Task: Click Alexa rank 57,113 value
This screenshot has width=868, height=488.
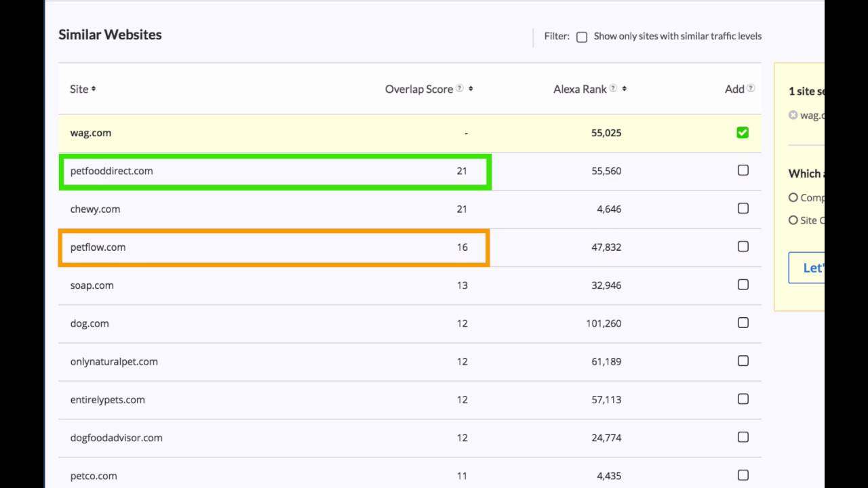Action: pyautogui.click(x=606, y=399)
